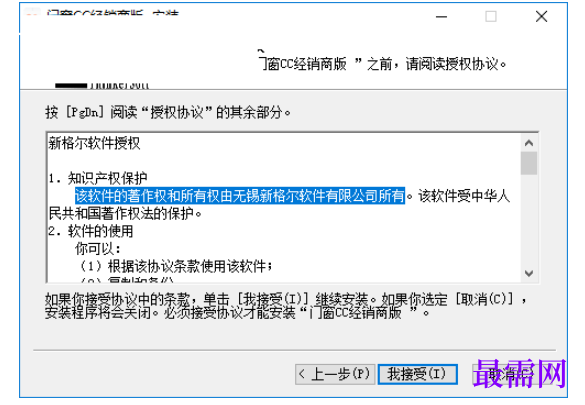
Task: Click the heading 新格尔软件授权
Action: pyautogui.click(x=94, y=143)
